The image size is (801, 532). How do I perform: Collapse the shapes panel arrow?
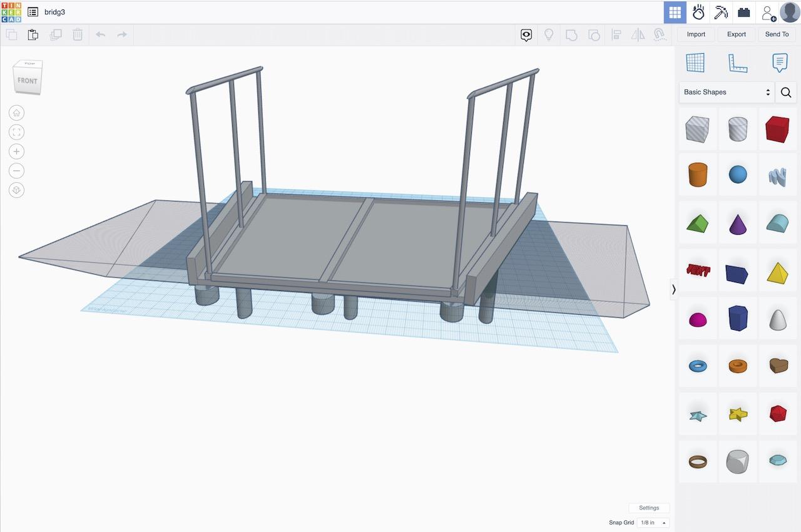pos(674,289)
